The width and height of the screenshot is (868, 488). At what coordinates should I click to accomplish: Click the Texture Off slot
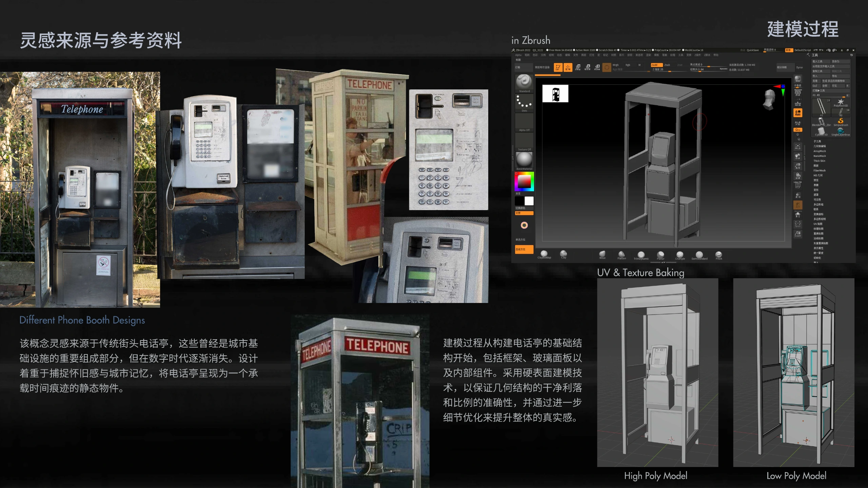524,142
